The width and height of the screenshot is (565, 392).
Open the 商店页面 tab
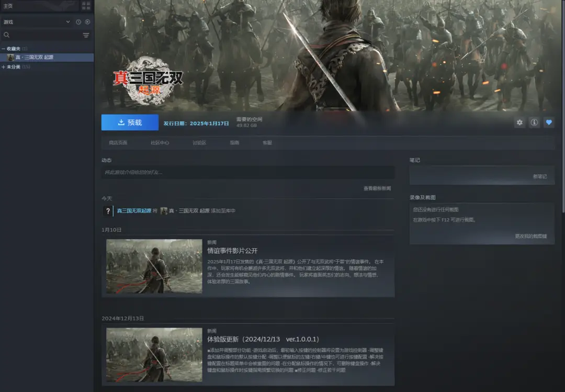click(x=118, y=143)
